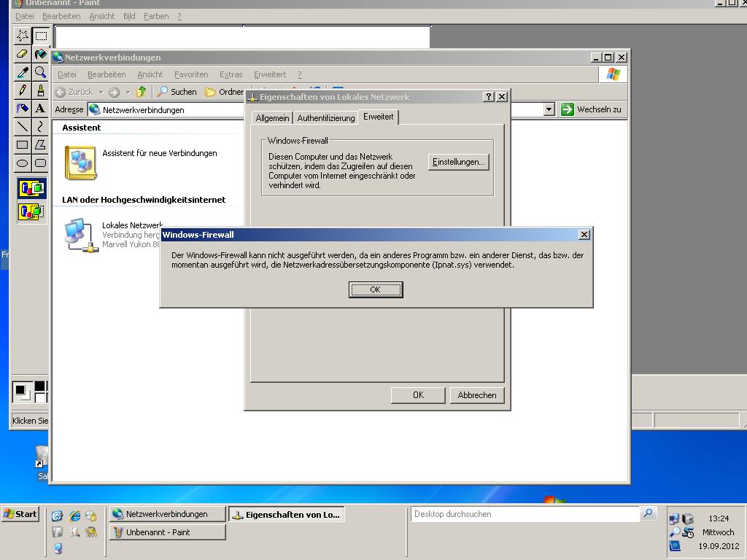The width and height of the screenshot is (747, 560).
Task: Click the foreground/background color indicator box
Action: pos(23,392)
